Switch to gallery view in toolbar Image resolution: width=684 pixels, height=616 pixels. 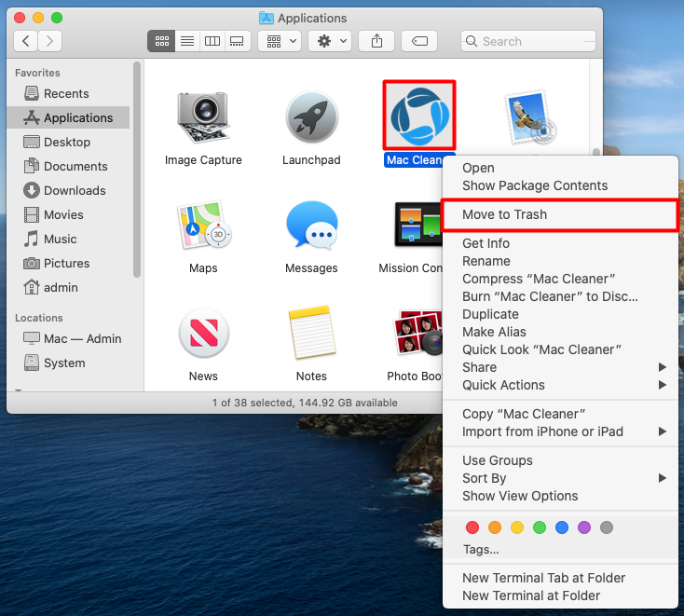[238, 41]
